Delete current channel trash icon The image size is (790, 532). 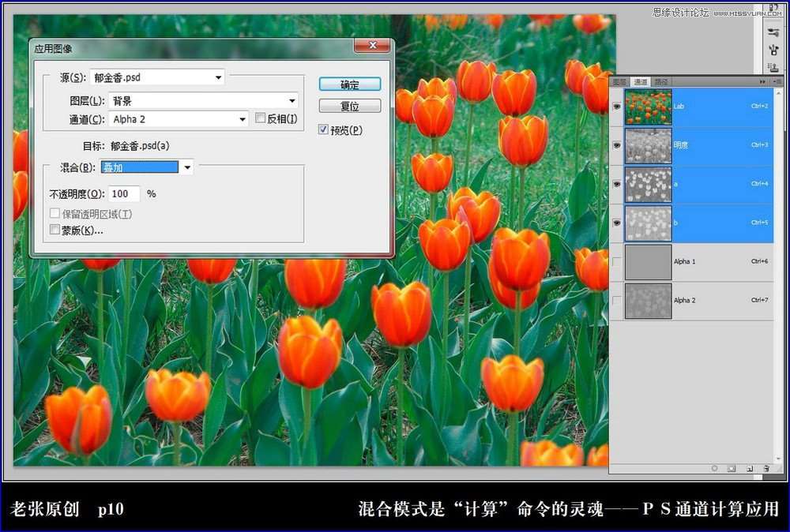coord(766,469)
